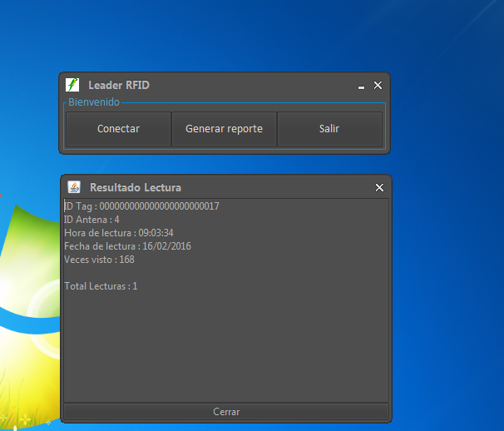Click the ID Tag line ending in 017
Screen dimensions: 504x431
(141, 206)
